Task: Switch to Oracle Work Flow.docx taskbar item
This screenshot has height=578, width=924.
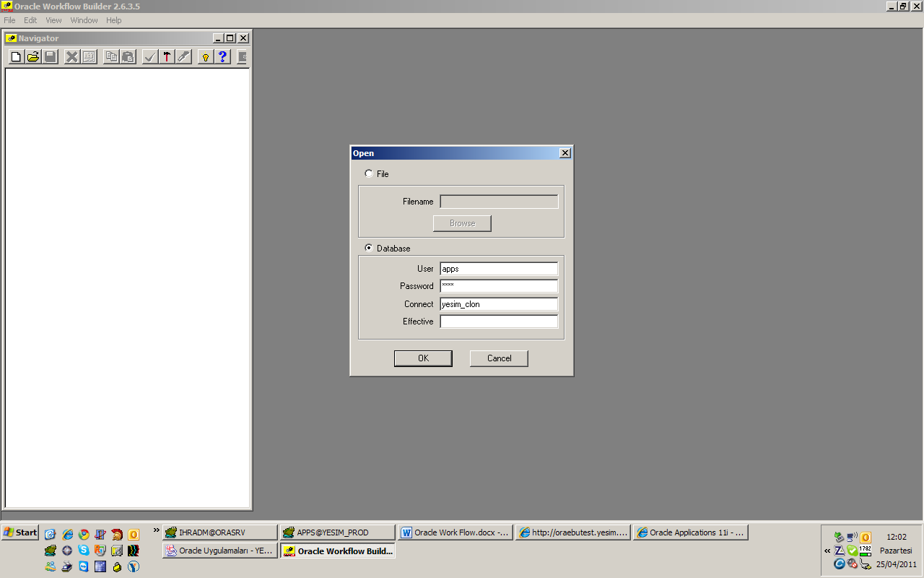Action: point(456,532)
